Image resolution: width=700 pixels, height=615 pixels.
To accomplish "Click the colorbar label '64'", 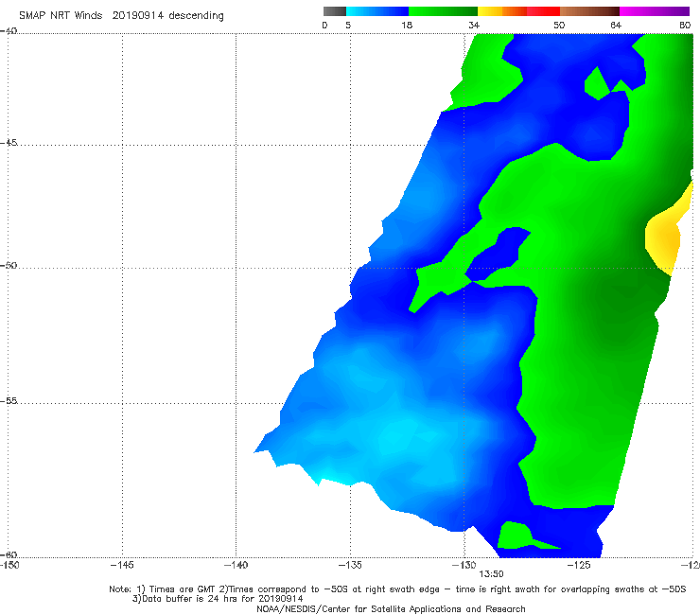I will coord(616,25).
